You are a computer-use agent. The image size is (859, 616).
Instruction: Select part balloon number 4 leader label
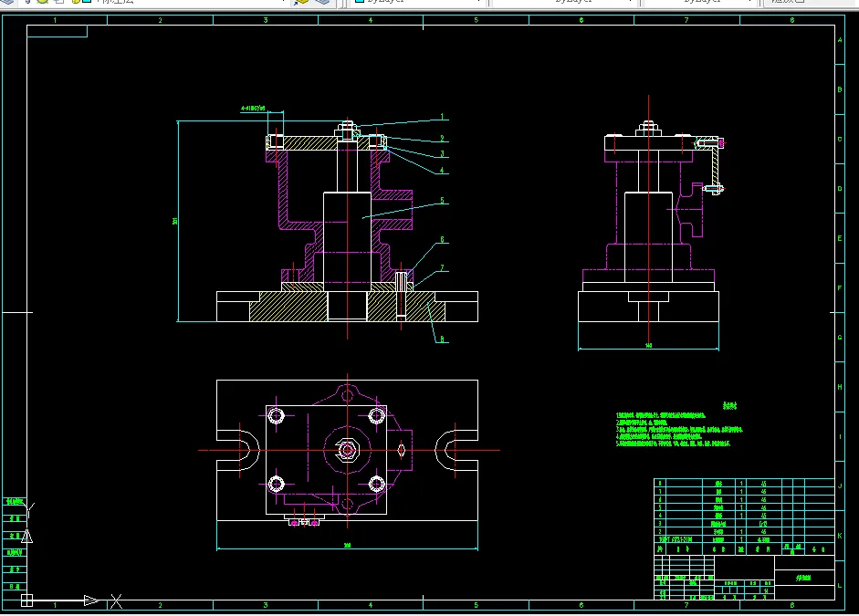point(442,171)
